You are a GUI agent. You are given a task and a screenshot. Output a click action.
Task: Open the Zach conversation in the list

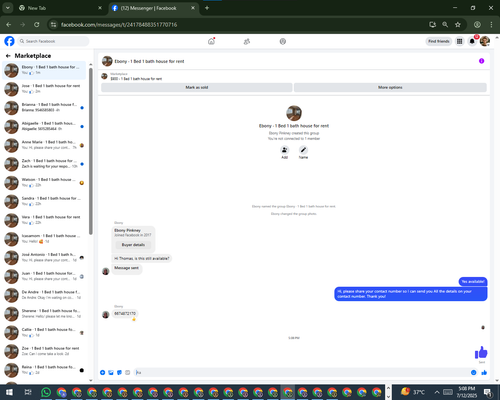point(44,164)
